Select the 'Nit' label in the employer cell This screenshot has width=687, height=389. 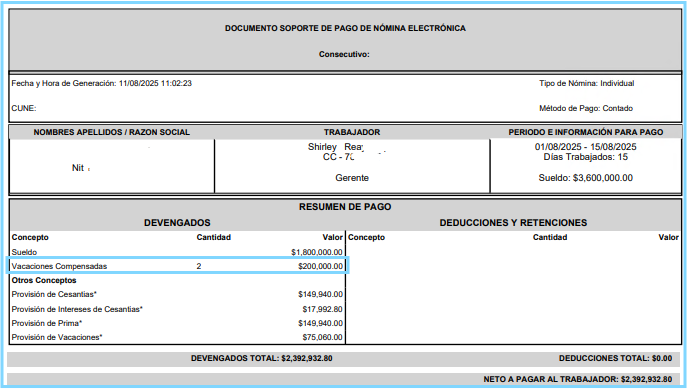click(x=78, y=168)
